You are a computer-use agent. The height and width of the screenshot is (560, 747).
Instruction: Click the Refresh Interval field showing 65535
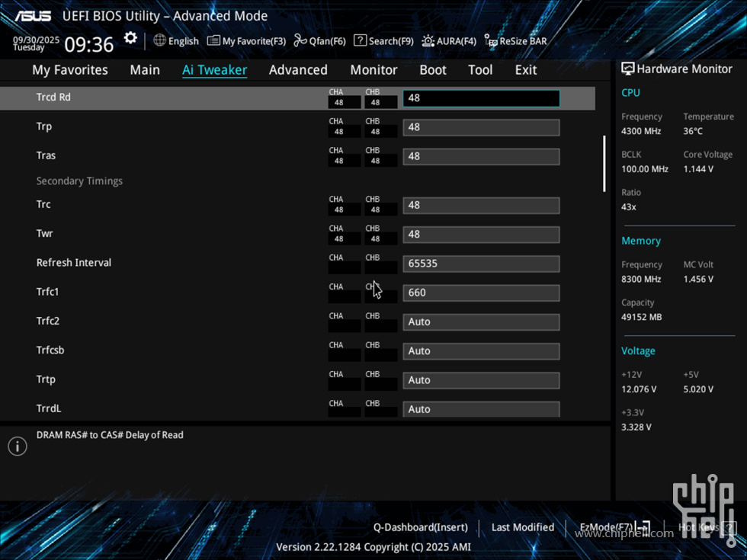pos(481,264)
